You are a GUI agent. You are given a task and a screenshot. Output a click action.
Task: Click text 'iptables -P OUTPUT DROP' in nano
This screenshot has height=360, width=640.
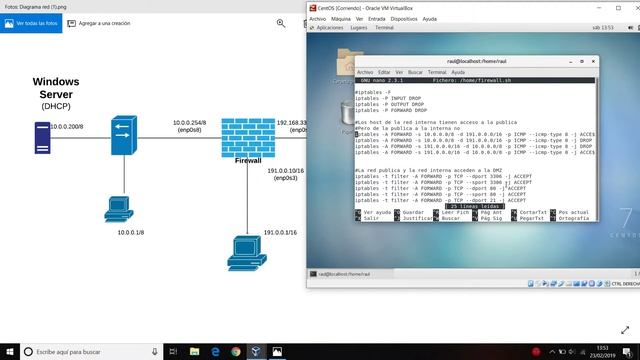click(x=389, y=104)
